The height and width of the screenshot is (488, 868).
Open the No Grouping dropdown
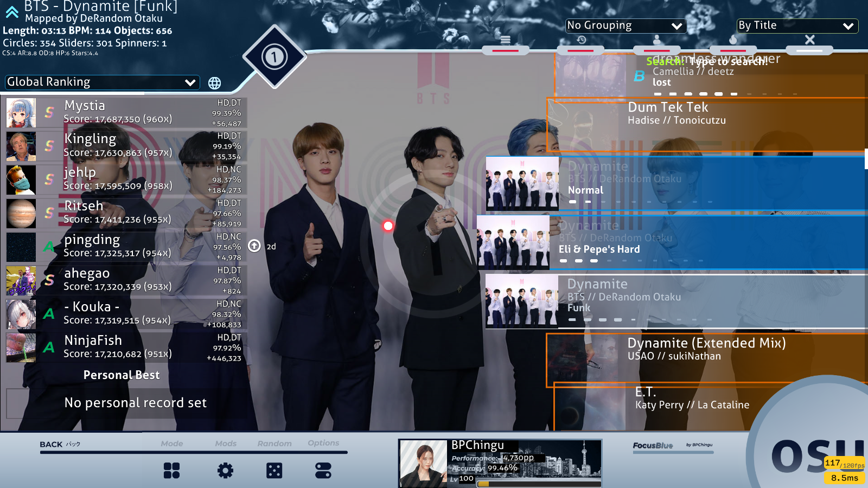[x=626, y=25]
